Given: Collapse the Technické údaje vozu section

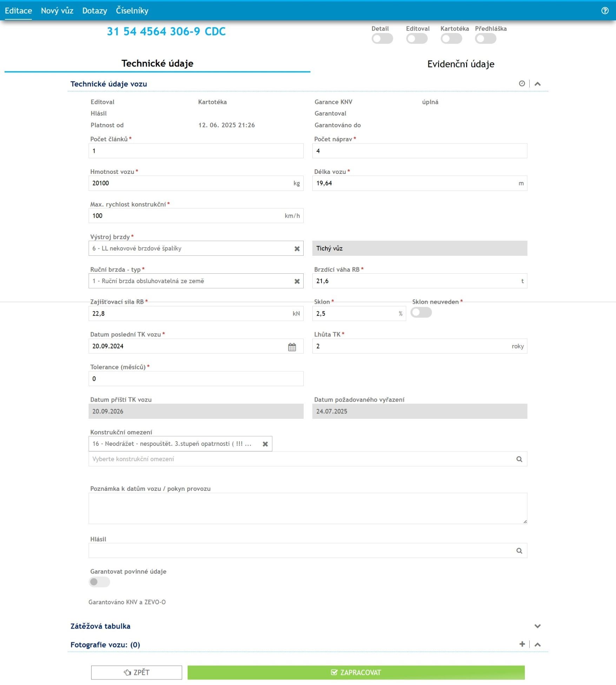Looking at the screenshot, I should point(537,84).
